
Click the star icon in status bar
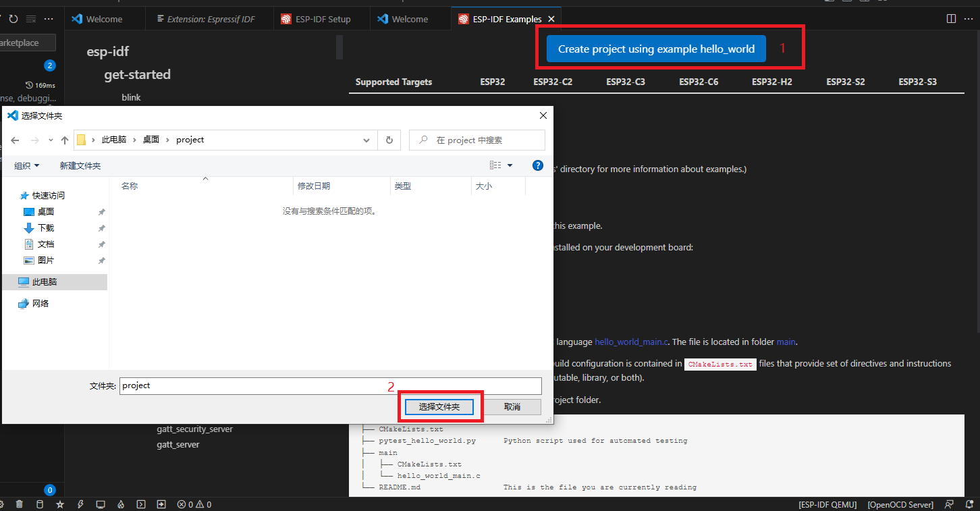[x=60, y=504]
